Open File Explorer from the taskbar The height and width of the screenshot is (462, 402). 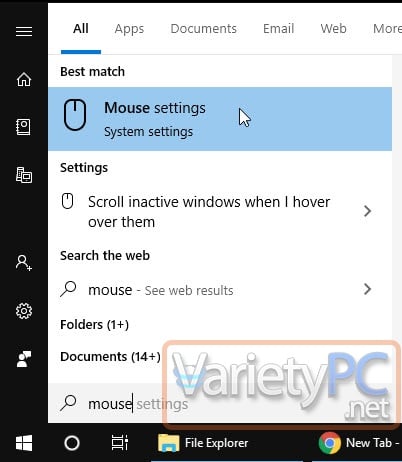pyautogui.click(x=203, y=443)
